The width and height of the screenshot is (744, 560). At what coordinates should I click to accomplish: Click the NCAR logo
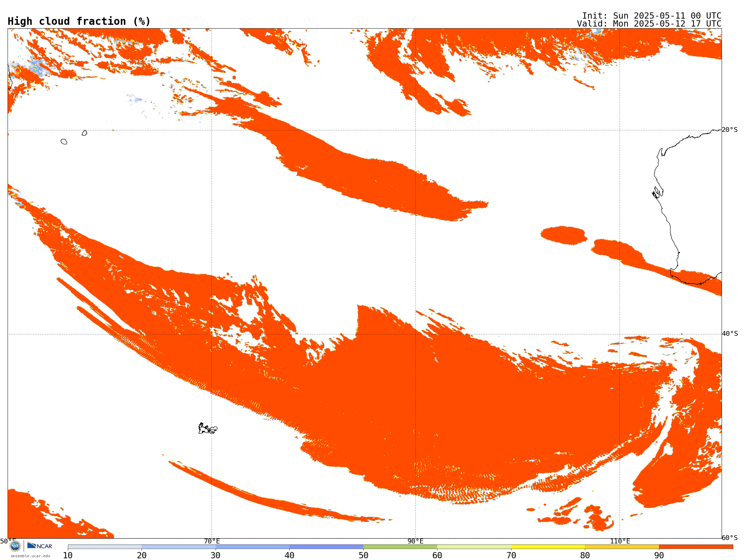tap(40, 546)
